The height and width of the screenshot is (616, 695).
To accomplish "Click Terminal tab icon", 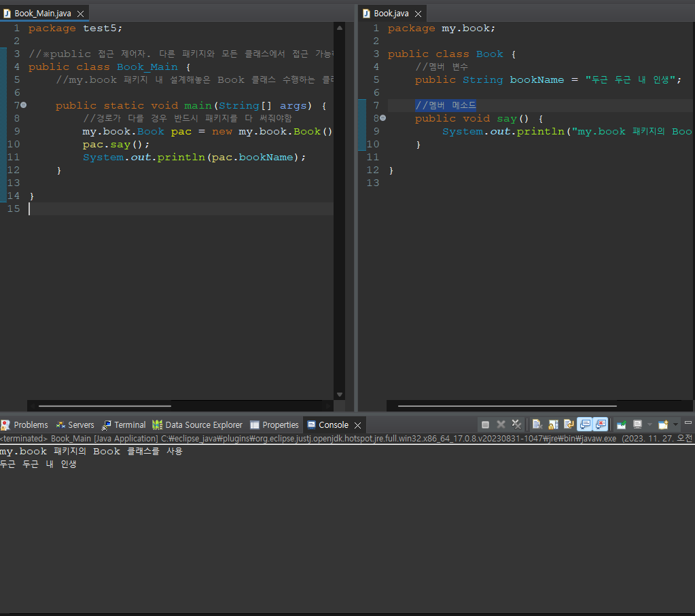I will coord(107,425).
